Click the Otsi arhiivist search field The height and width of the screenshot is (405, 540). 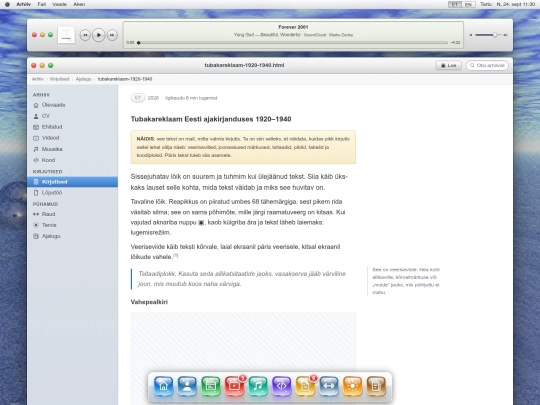[x=487, y=65]
